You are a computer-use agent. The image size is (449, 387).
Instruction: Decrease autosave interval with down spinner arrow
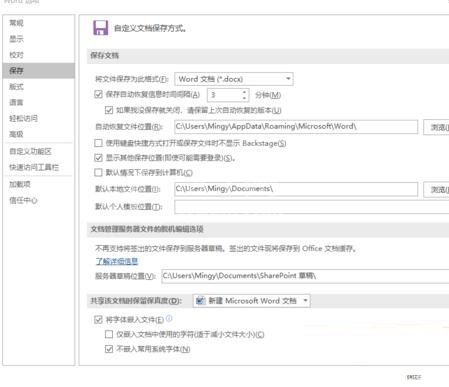pos(244,98)
